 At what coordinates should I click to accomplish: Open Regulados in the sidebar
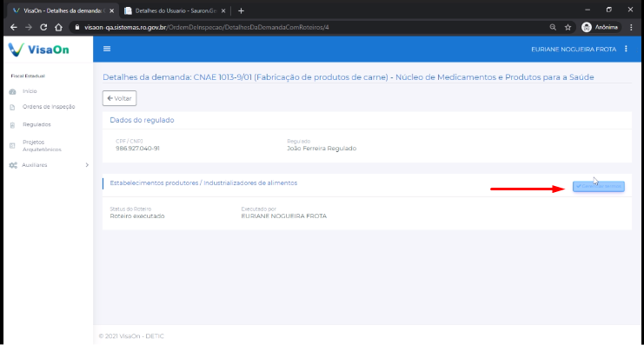pos(37,124)
